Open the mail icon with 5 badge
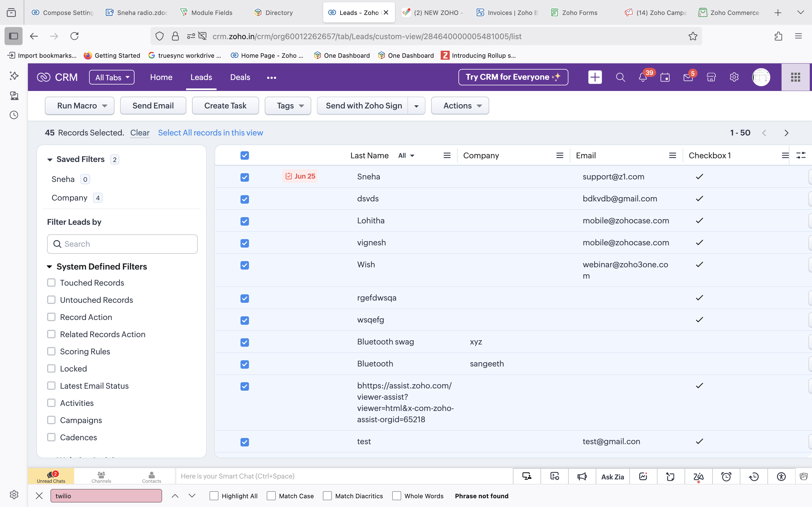 688,77
